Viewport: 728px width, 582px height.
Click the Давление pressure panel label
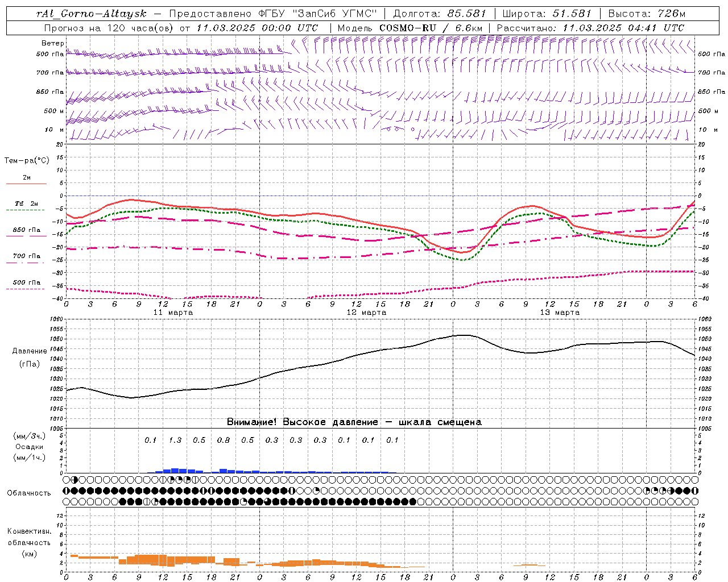tap(30, 351)
